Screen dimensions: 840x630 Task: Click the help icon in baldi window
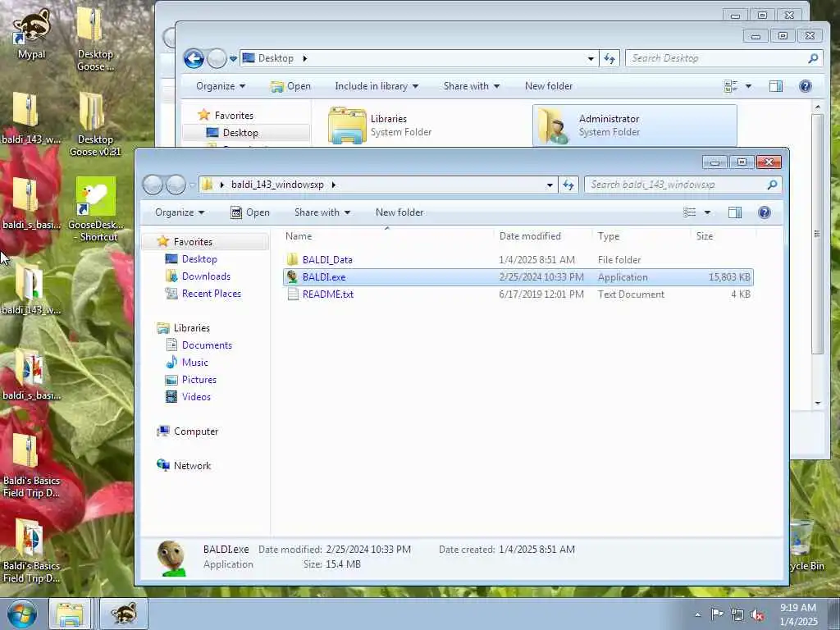coord(765,212)
